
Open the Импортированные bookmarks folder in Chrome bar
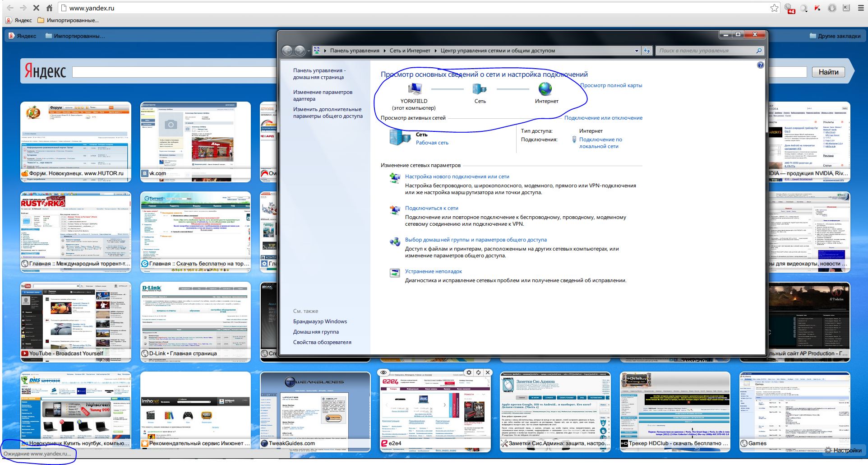coord(68,20)
